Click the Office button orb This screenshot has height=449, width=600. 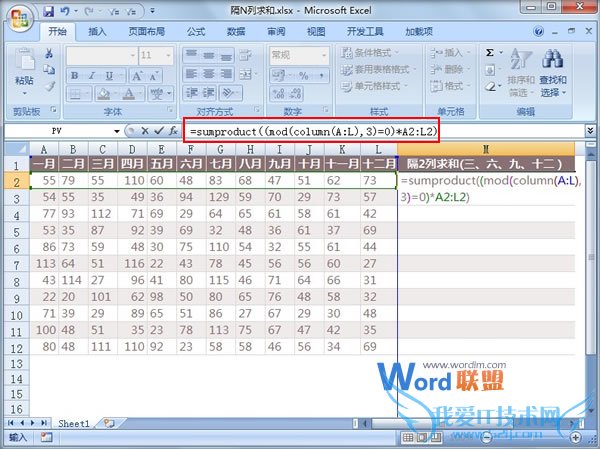point(19,18)
